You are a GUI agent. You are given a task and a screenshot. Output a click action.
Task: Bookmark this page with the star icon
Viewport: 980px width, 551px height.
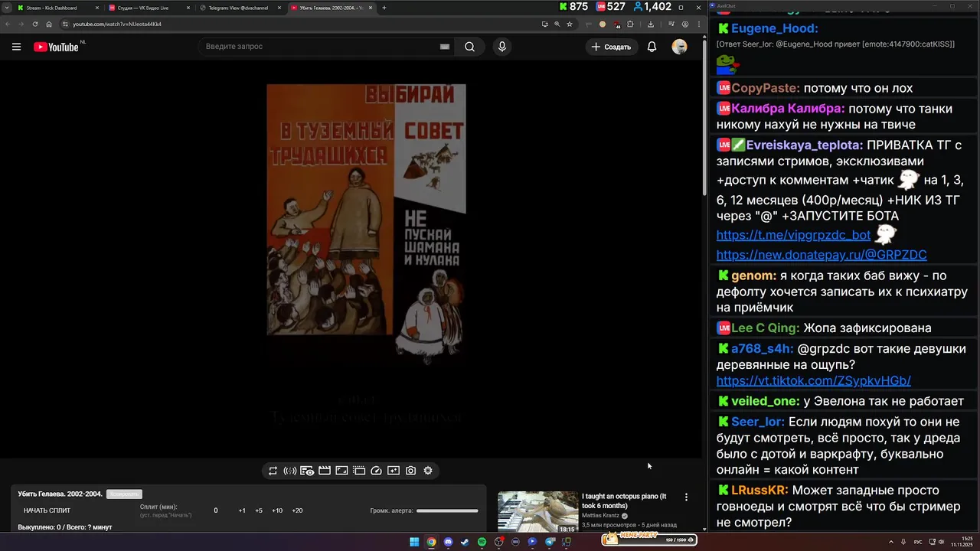[x=570, y=24]
